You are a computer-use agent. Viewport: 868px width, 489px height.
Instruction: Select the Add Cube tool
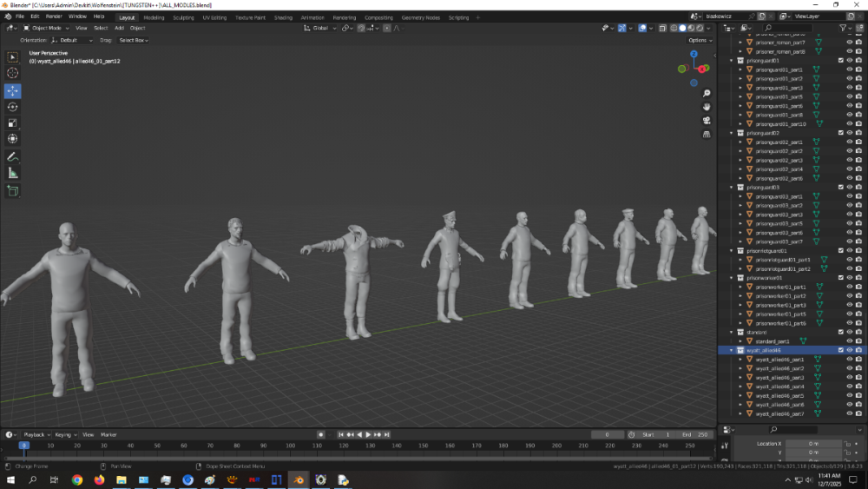pos(12,192)
